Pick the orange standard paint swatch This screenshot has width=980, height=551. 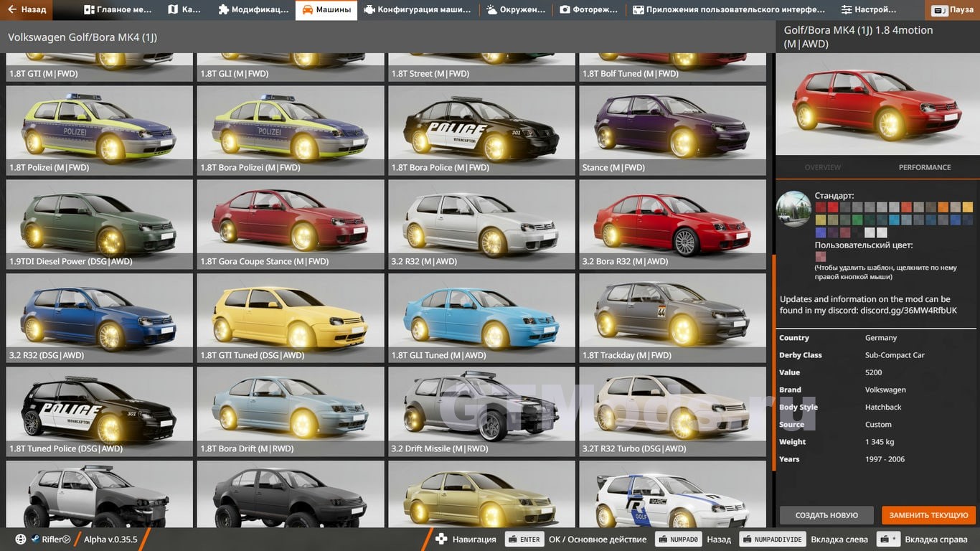coord(943,207)
